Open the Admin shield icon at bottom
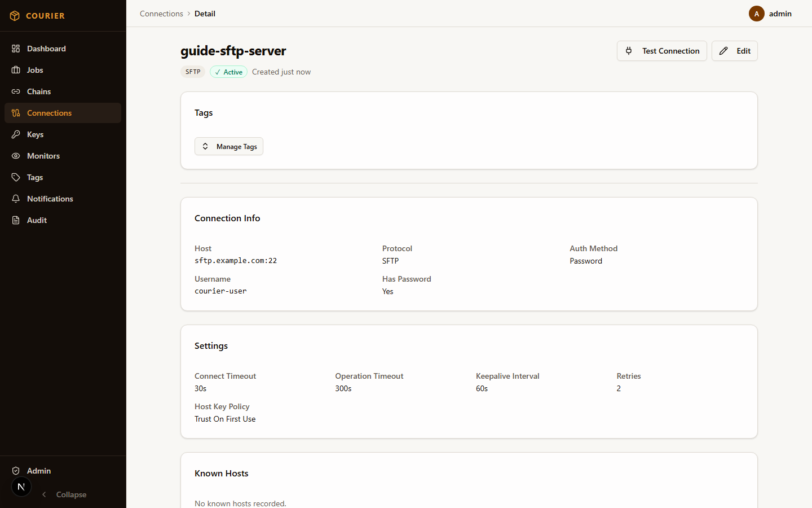Image resolution: width=812 pixels, height=508 pixels. [16, 471]
